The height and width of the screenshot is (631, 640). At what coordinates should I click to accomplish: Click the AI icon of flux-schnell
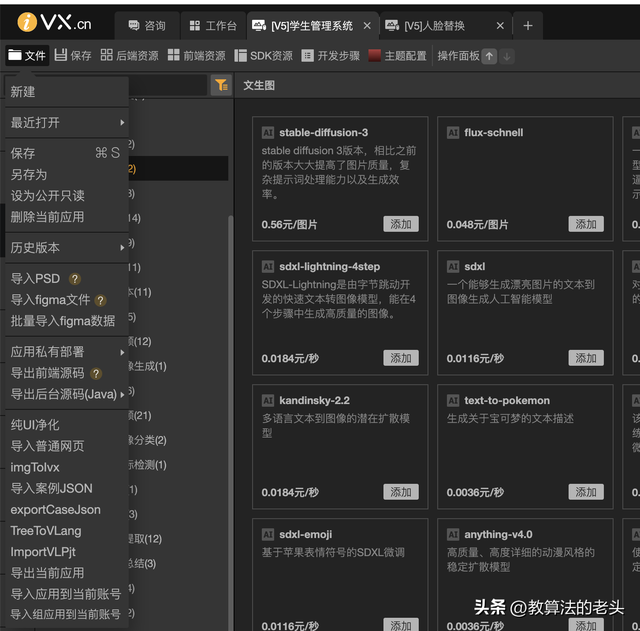[453, 133]
